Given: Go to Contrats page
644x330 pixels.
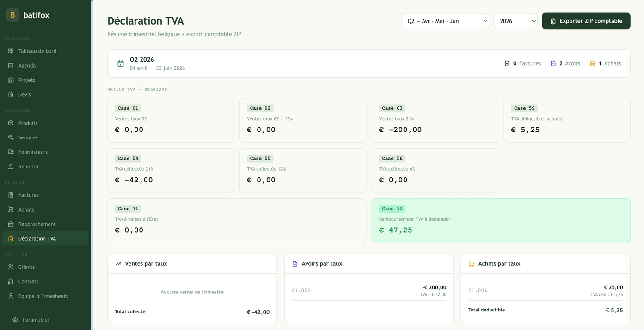Looking at the screenshot, I should coord(45,281).
